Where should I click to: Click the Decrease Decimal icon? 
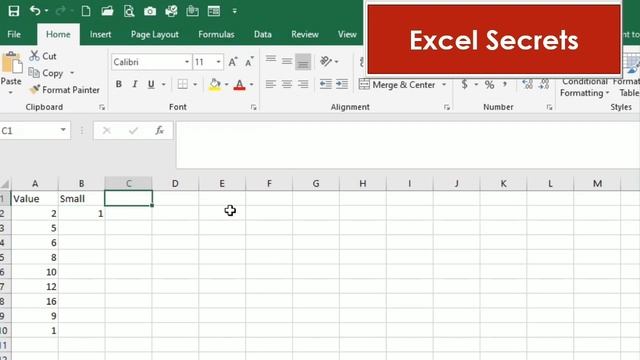(544, 84)
